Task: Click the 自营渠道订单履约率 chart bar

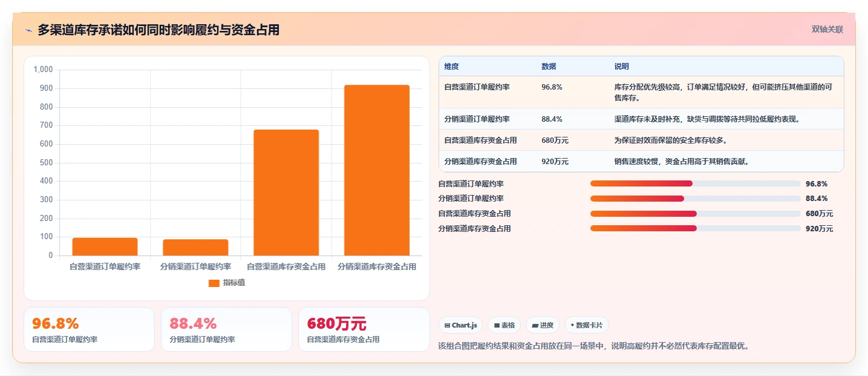Action: click(x=105, y=246)
